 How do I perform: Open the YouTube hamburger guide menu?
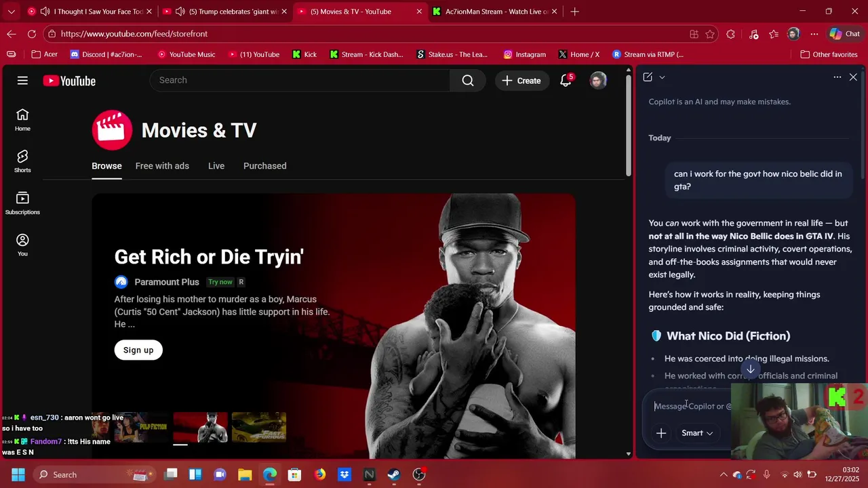click(22, 81)
